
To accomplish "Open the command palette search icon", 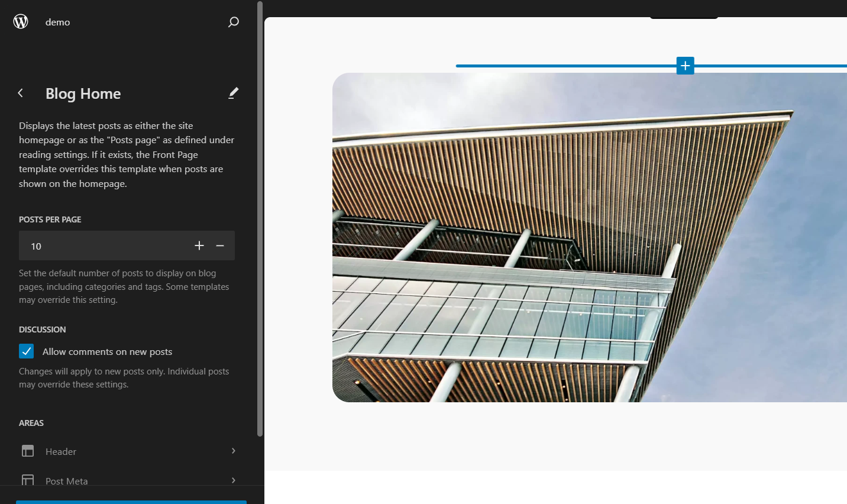I will [234, 22].
